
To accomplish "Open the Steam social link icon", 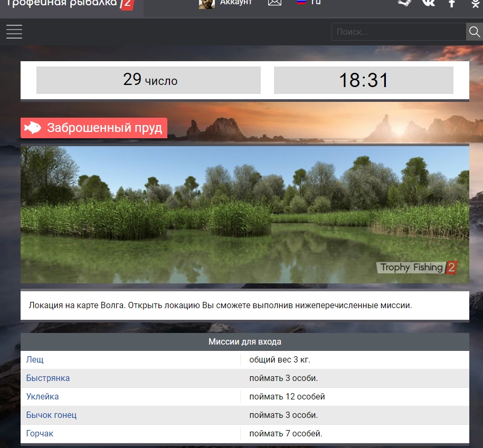I will pos(404,3).
